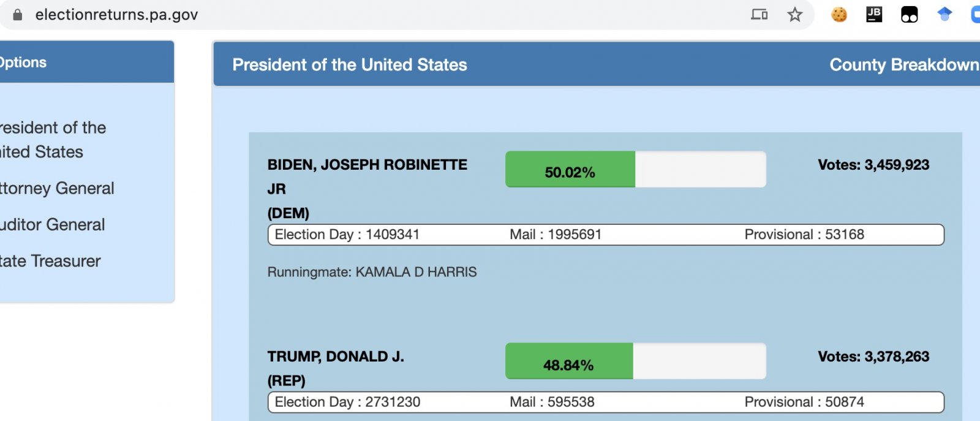Open the JetBrains extension icon
Viewport: 980px width, 421px height.
[874, 15]
